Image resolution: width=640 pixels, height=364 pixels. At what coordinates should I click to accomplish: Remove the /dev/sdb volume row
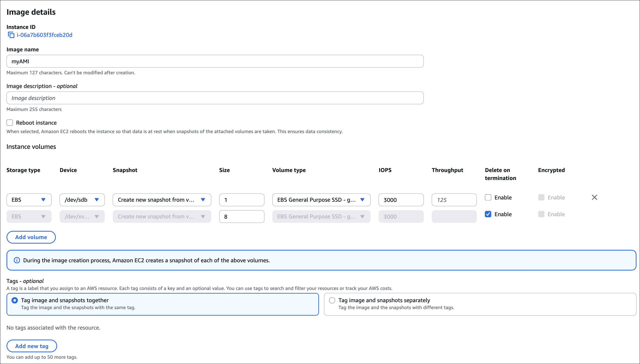pyautogui.click(x=594, y=197)
